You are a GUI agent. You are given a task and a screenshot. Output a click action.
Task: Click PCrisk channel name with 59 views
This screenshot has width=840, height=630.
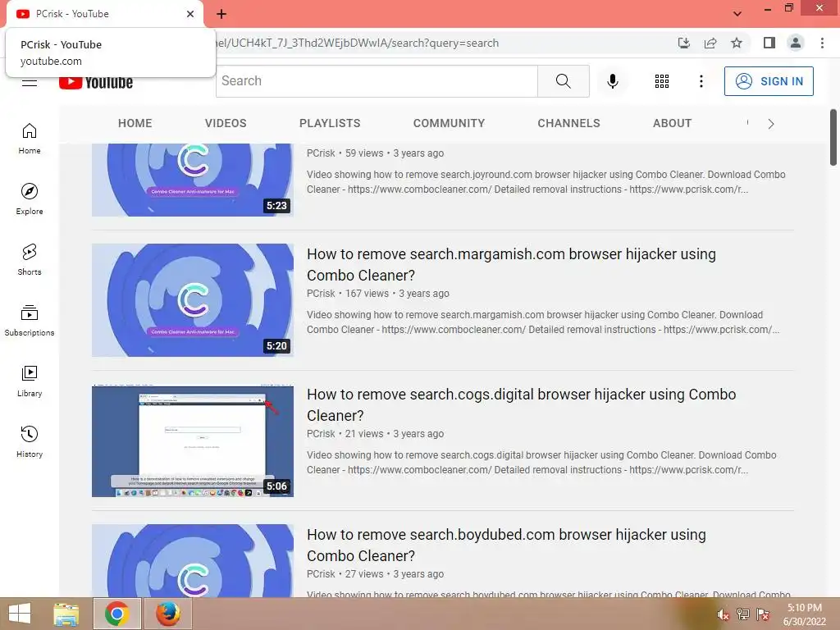pyautogui.click(x=321, y=153)
